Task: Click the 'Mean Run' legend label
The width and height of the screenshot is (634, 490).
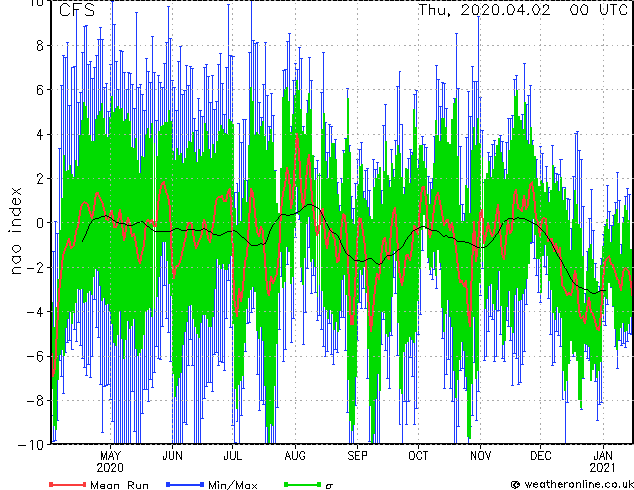Action: click(x=119, y=485)
